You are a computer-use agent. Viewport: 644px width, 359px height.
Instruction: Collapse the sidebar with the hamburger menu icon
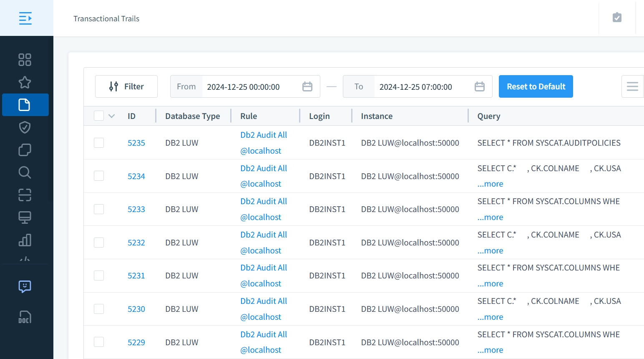[x=25, y=18]
